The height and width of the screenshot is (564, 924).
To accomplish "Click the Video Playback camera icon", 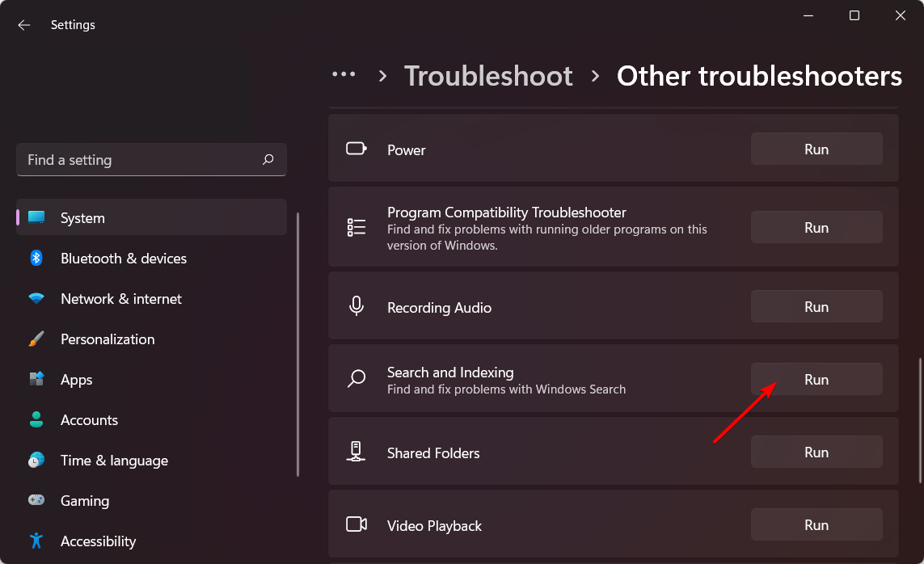I will [357, 524].
